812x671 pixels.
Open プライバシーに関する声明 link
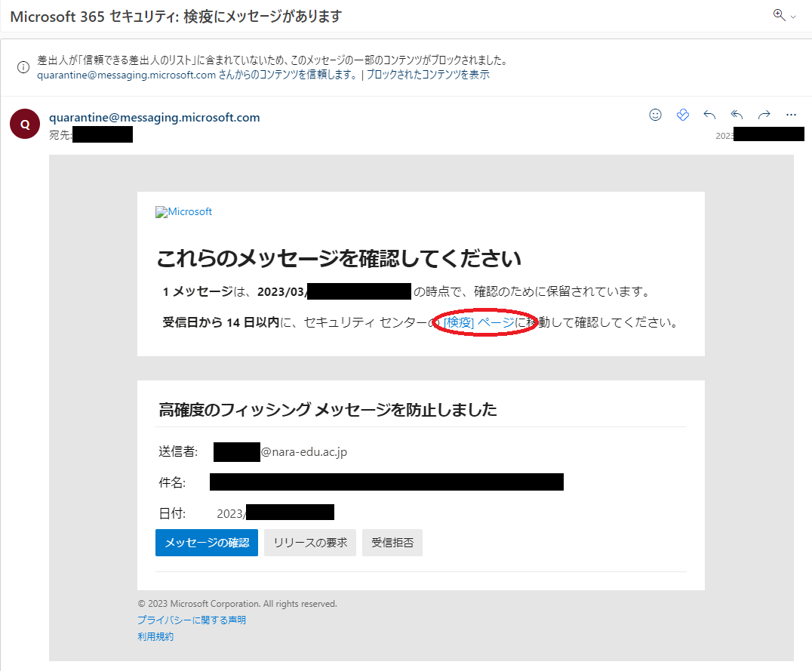pos(192,620)
